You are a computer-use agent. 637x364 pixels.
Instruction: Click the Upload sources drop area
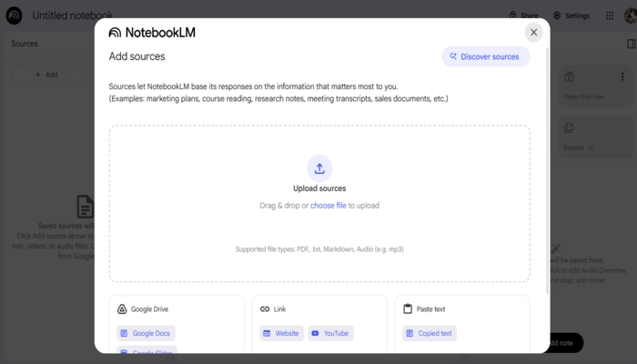[x=319, y=203]
